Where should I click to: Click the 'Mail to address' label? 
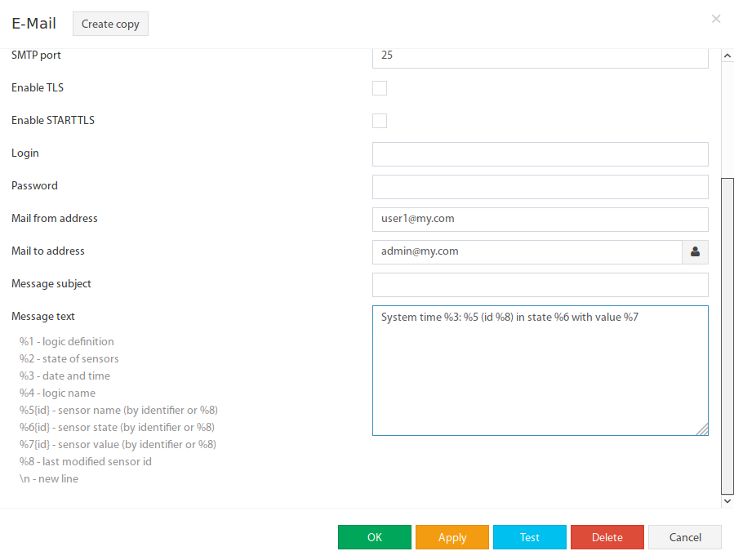(x=47, y=251)
